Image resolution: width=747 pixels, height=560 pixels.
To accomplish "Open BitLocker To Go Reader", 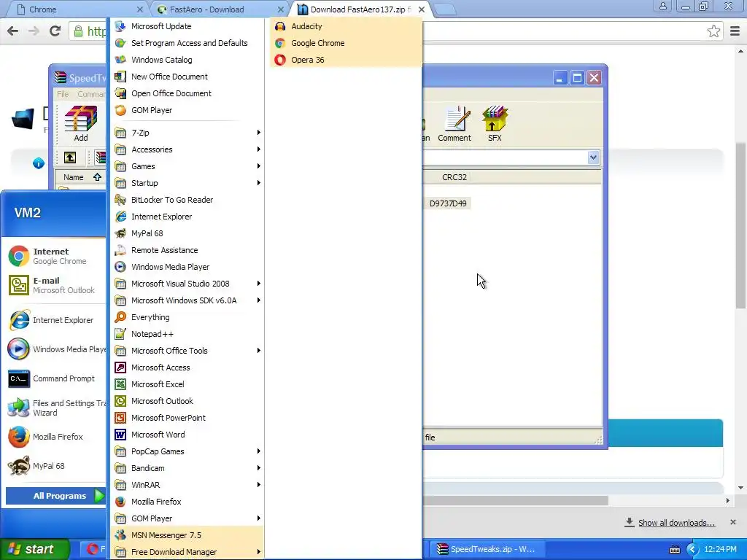I will [x=187, y=200].
